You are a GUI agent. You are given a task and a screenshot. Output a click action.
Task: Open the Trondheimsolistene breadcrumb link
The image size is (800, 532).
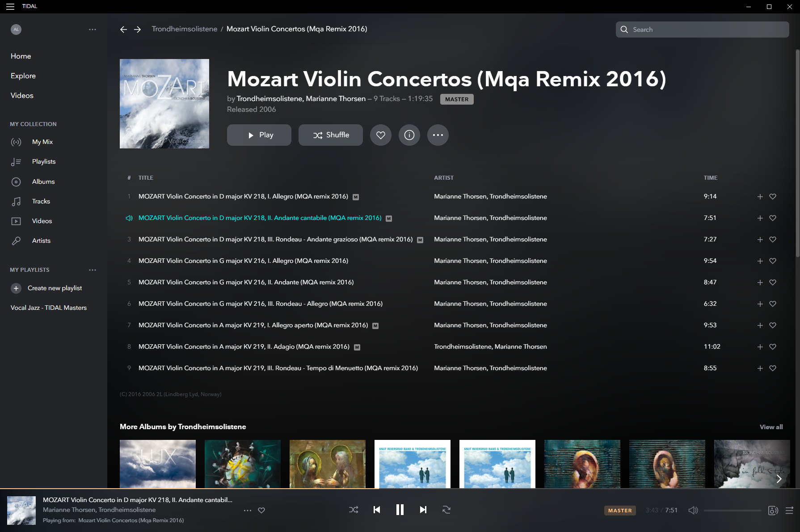pyautogui.click(x=185, y=29)
